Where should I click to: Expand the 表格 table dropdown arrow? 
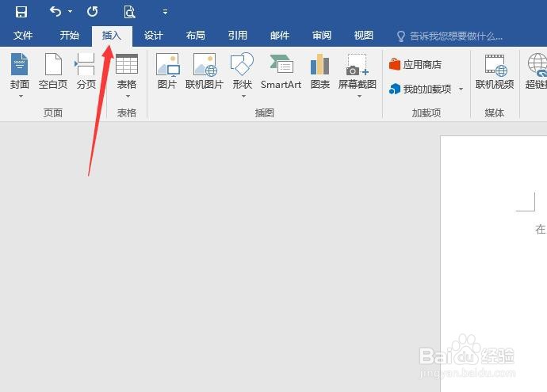[128, 96]
